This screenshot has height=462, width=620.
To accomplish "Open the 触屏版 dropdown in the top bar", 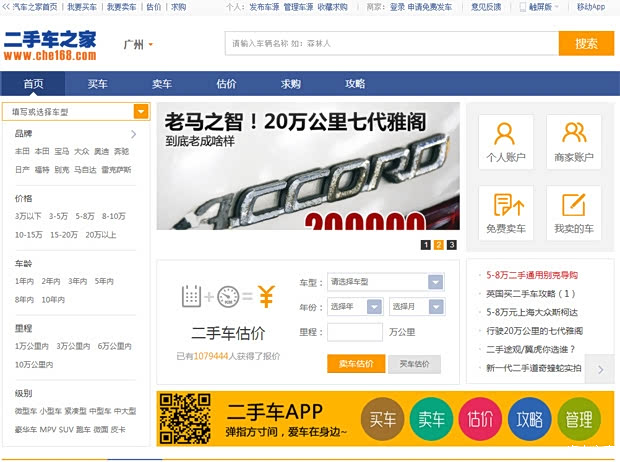I will 539,7.
